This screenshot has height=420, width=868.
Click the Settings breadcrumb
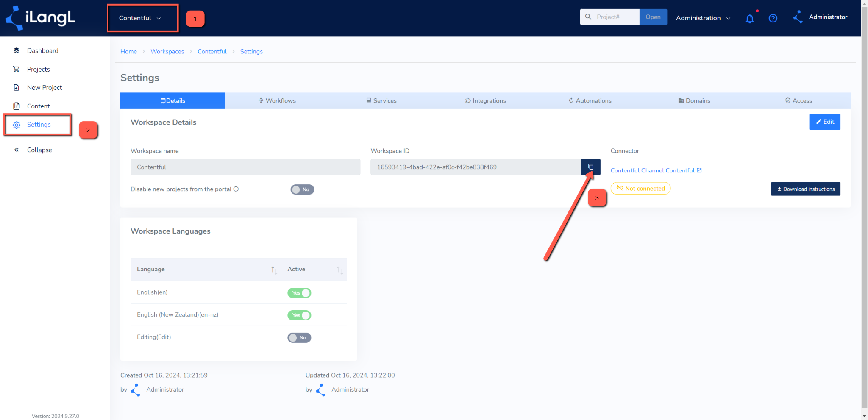pos(251,51)
